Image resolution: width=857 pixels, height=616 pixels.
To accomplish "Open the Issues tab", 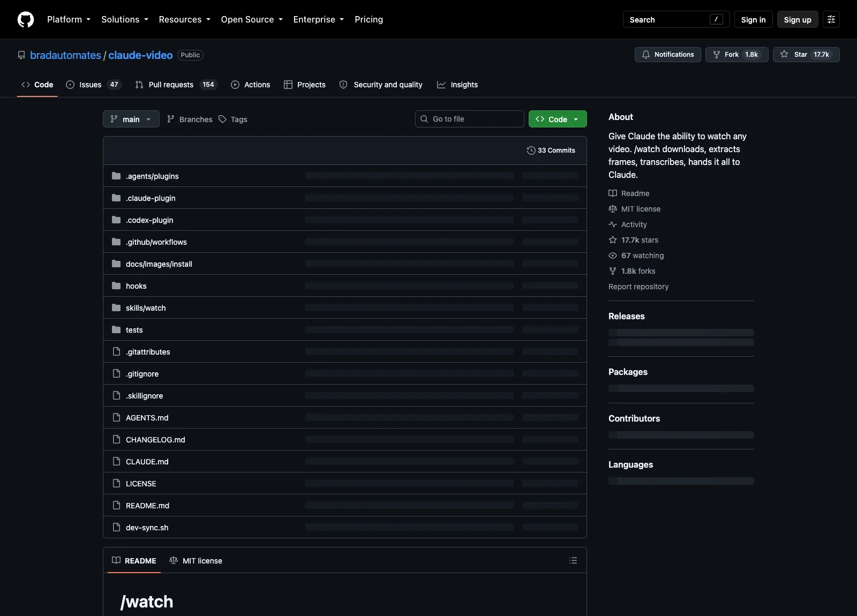I will coord(94,85).
